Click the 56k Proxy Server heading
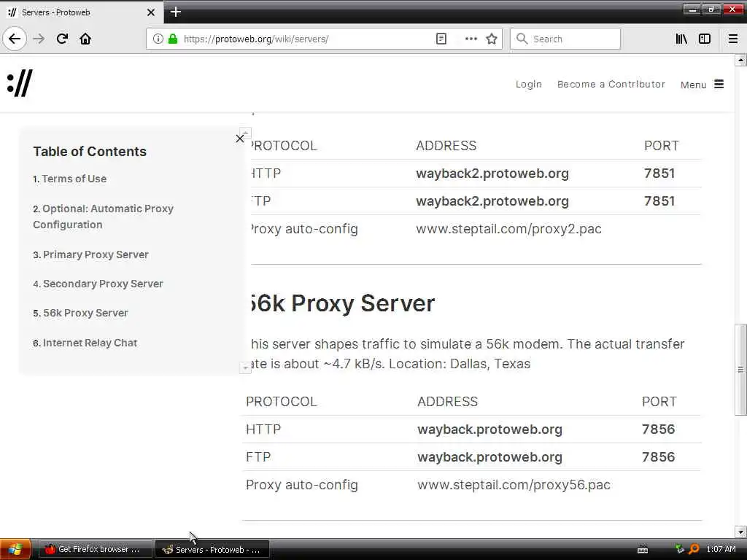Viewport: 747px width, 560px height. [343, 303]
